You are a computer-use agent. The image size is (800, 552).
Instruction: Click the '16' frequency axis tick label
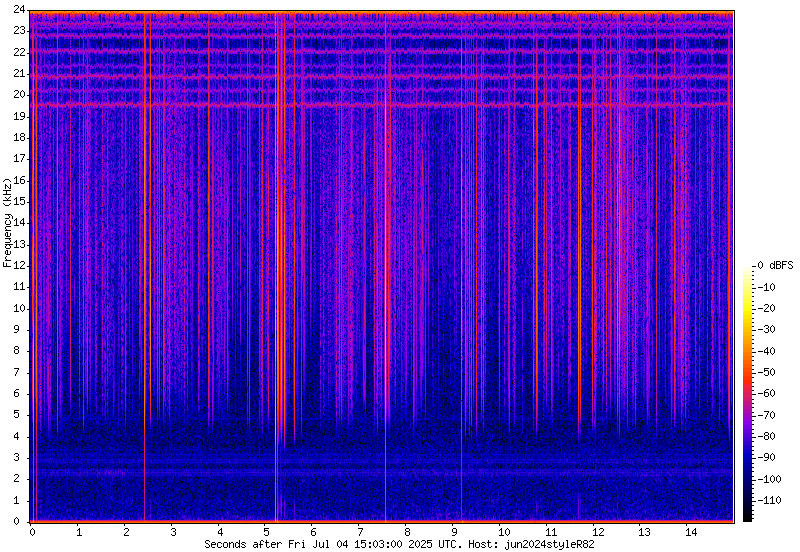(x=19, y=180)
